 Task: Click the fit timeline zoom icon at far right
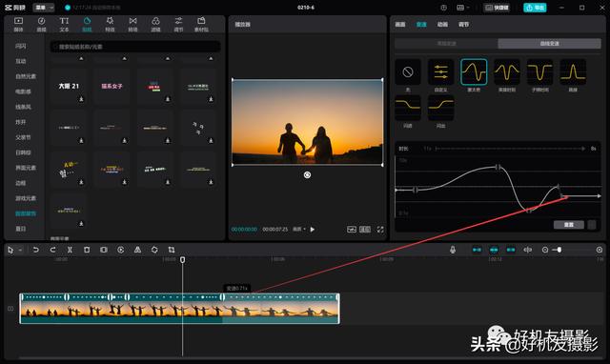pos(600,250)
